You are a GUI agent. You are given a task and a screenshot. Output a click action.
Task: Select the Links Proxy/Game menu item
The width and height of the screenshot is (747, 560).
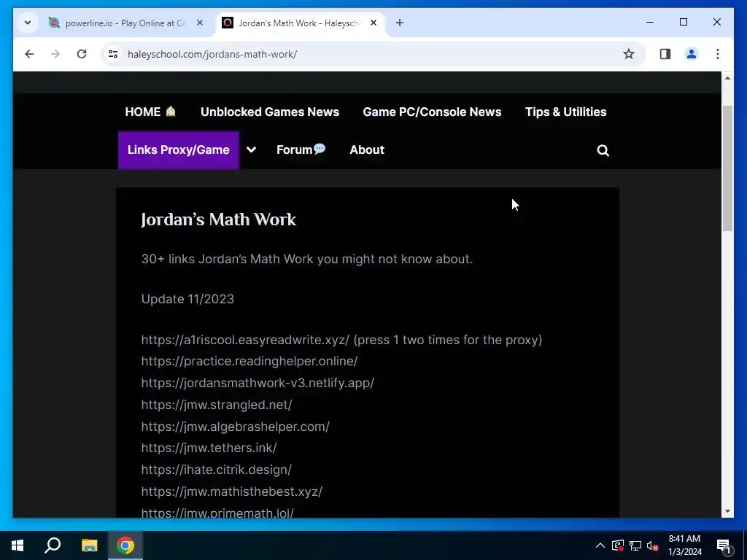tap(179, 150)
